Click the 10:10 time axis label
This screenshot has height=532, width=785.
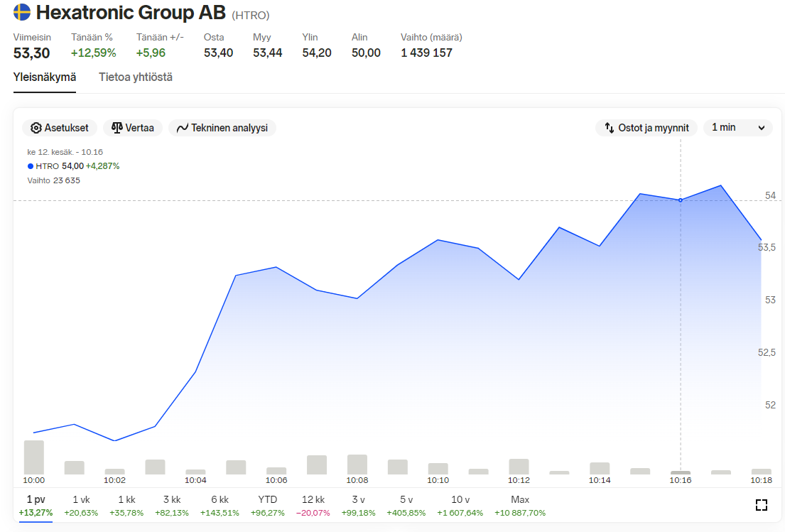pos(438,480)
